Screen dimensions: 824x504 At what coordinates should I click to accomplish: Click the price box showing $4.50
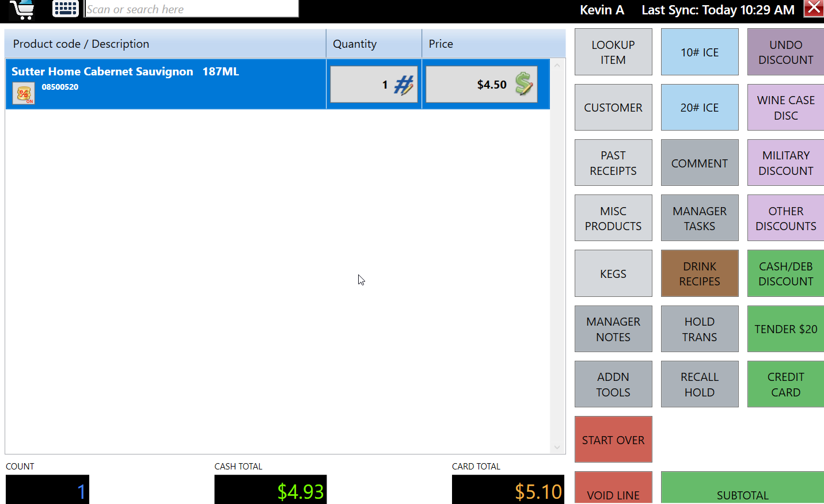[481, 85]
